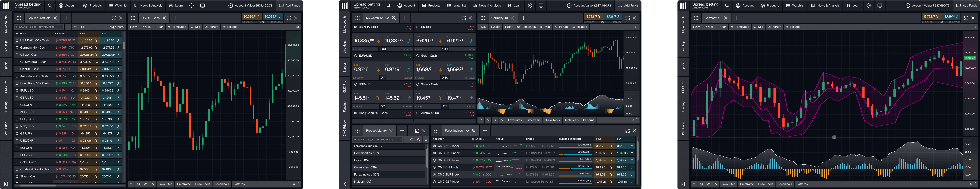Click Add Funds in Popular Products window
980x189 pixels.
290,6
